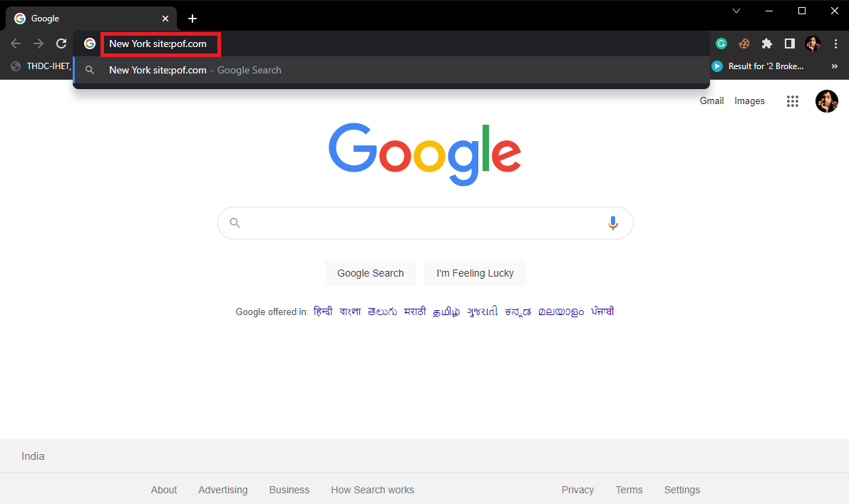Click Google icon in address bar
849x504 pixels.
click(x=90, y=44)
